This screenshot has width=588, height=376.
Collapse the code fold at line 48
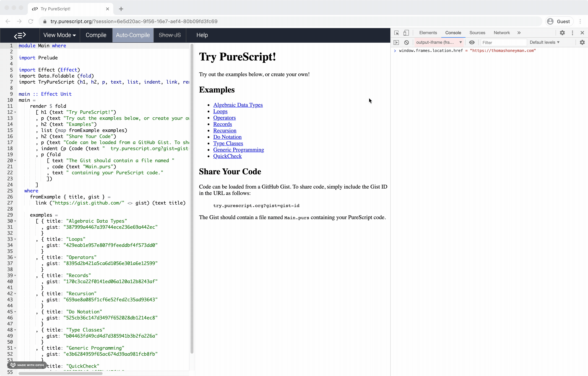point(15,330)
